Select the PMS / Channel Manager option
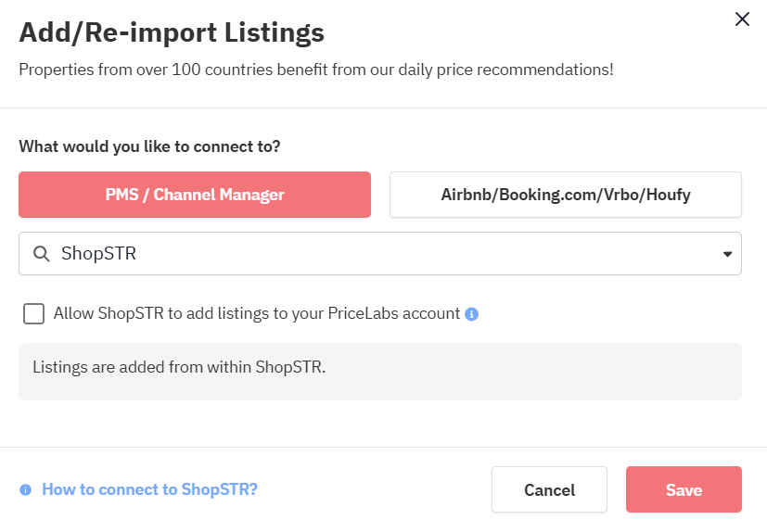The width and height of the screenshot is (767, 532). [195, 195]
